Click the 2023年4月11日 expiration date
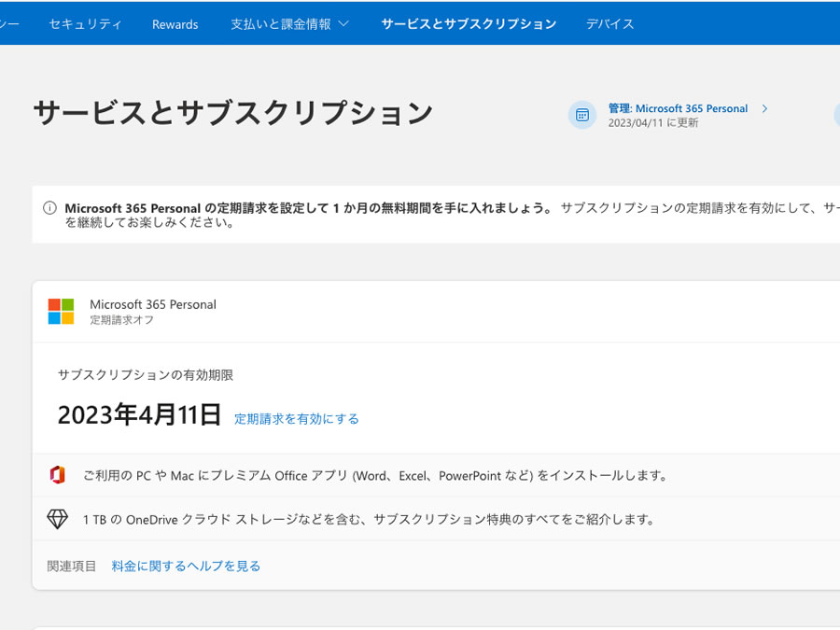The height and width of the screenshot is (630, 840). [x=139, y=414]
